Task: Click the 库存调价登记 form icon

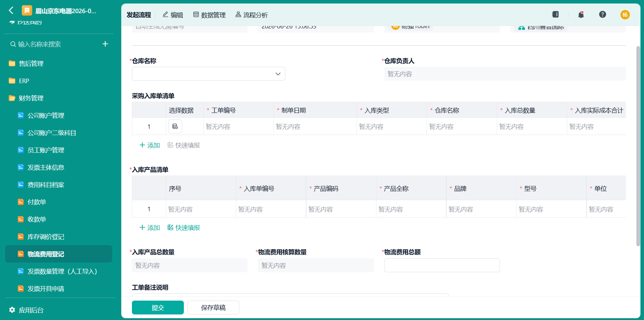Action: [x=21, y=237]
